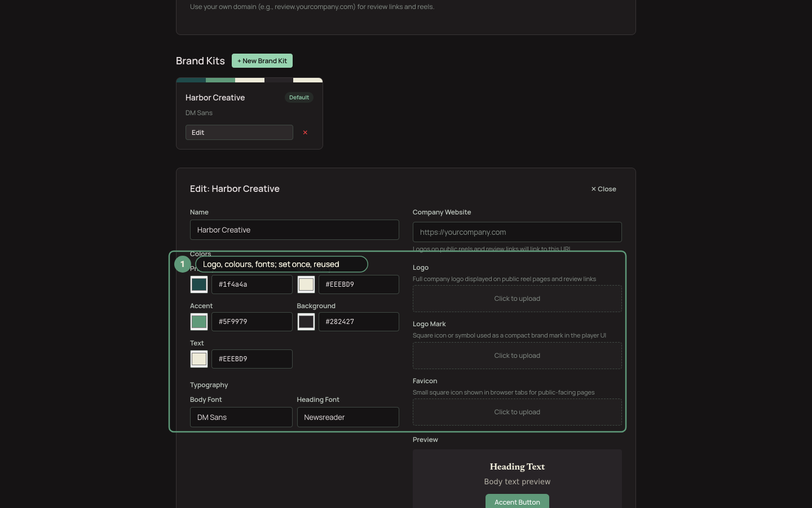Click the Text color #EEEBD9 hex field
This screenshot has height=508, width=812.
click(252, 359)
